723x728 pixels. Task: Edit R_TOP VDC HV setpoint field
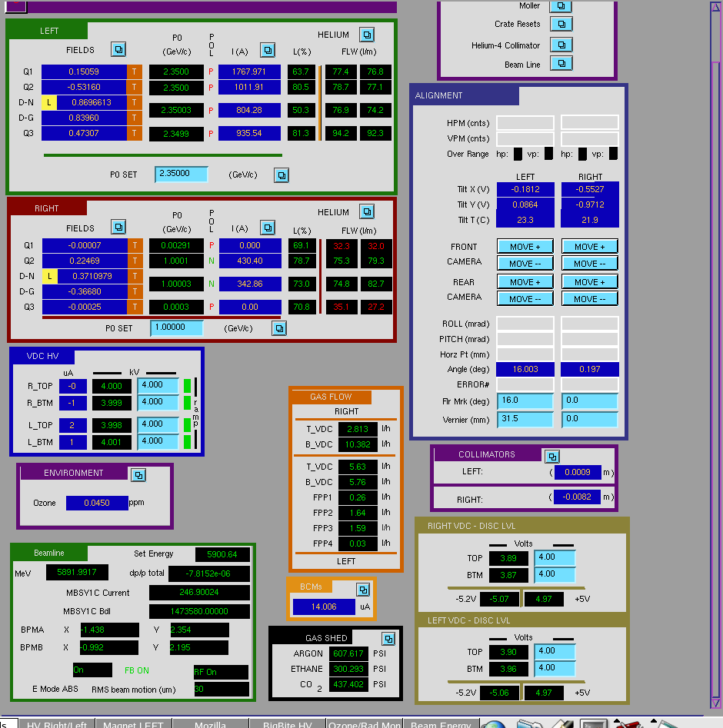click(158, 385)
